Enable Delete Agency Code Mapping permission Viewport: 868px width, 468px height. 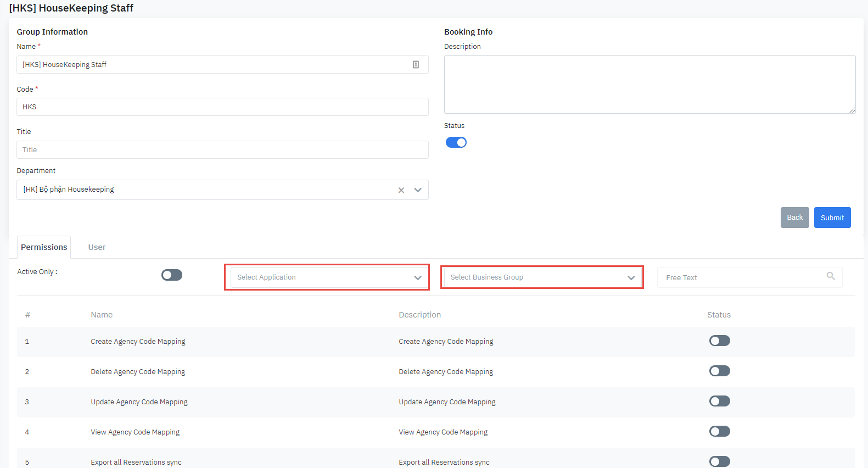[x=719, y=371]
